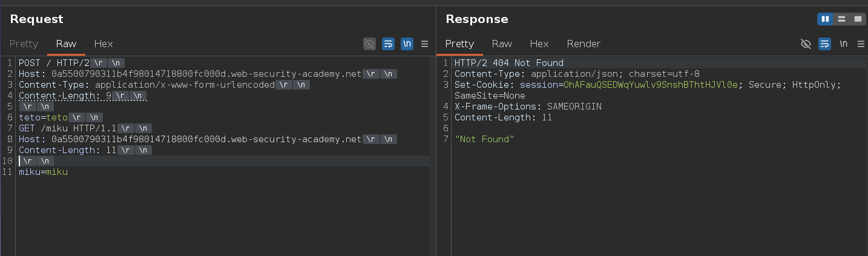Select the Hex tab in Request panel
This screenshot has height=256, width=868.
coord(104,44)
